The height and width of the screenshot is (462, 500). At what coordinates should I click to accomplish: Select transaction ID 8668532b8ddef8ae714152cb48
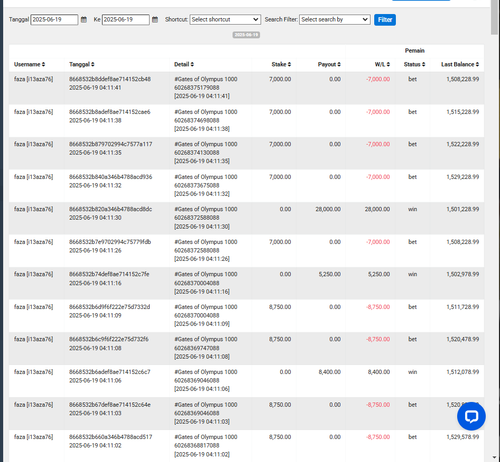(x=110, y=79)
